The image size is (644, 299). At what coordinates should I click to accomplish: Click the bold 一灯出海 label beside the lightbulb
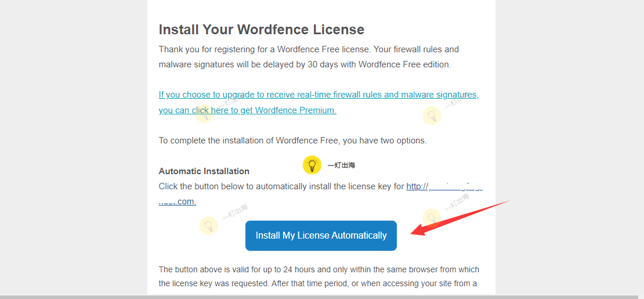pos(341,165)
